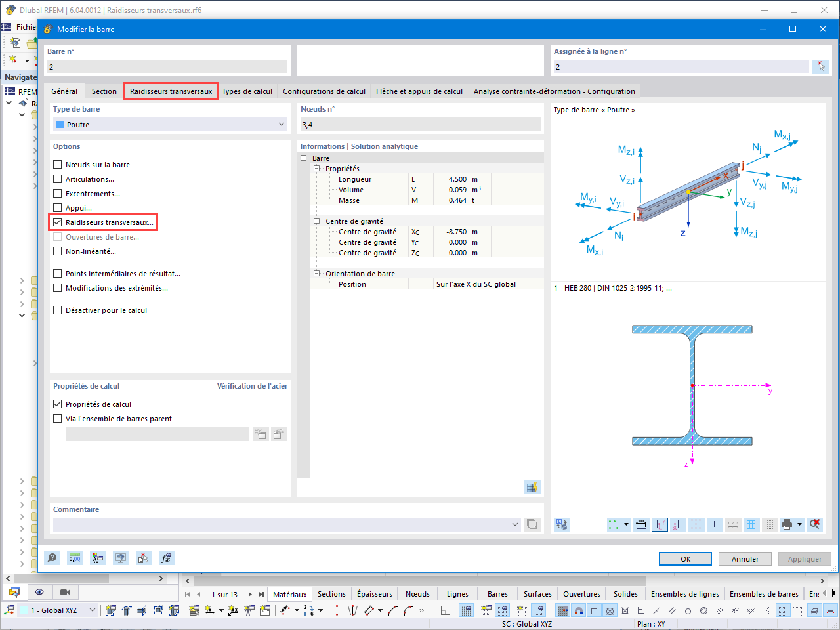Toggle principal axes icon in section preview

click(660, 524)
